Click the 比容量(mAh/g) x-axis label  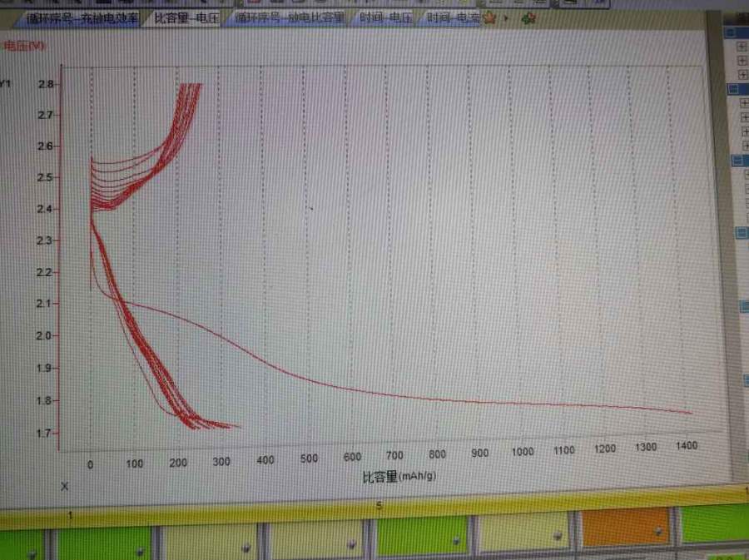tap(399, 477)
